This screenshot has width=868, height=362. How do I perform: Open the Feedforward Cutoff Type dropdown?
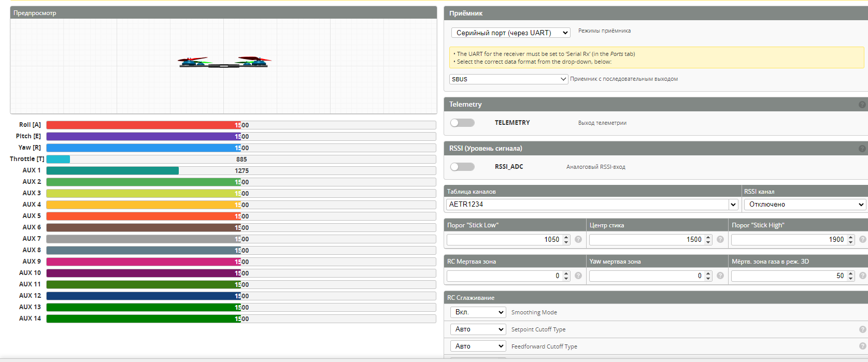click(x=478, y=346)
